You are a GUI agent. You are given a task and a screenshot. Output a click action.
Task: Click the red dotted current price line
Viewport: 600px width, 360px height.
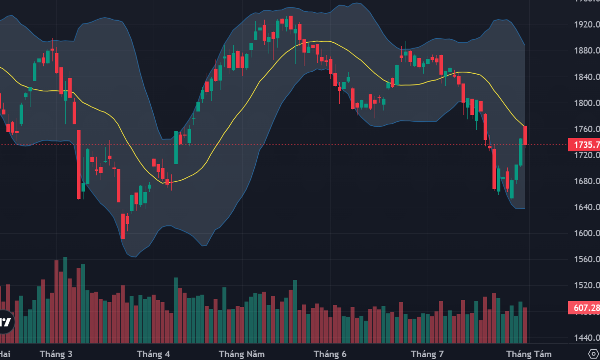pos(283,145)
